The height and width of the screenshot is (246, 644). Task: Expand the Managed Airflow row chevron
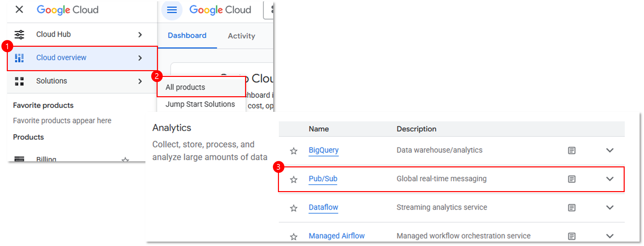pos(610,236)
